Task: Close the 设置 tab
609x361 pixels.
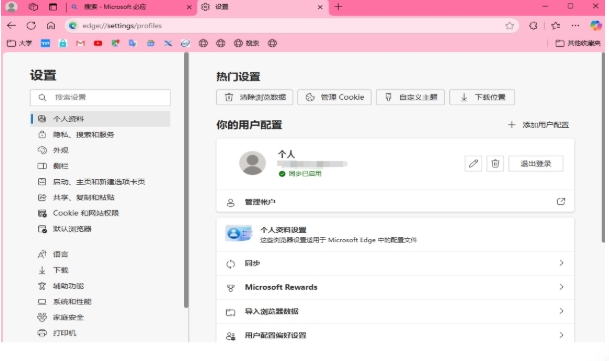Action: click(x=320, y=7)
